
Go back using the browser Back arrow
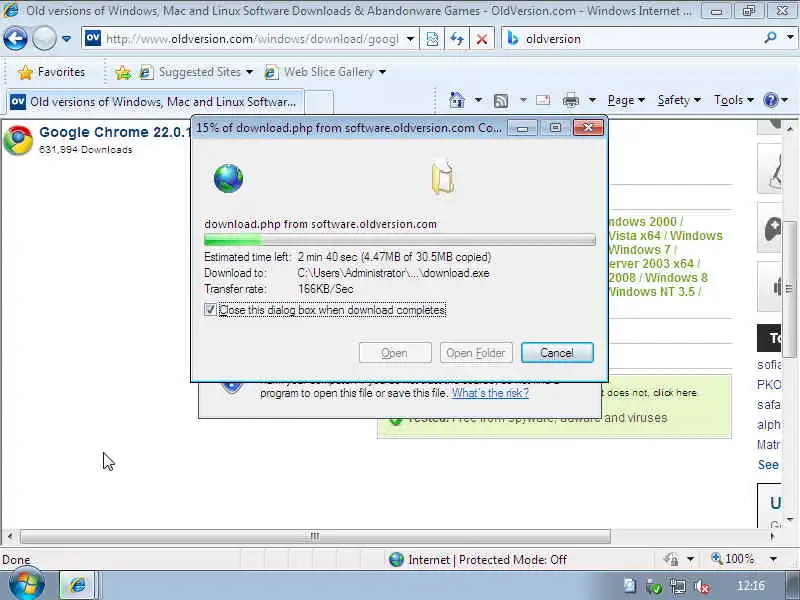[x=15, y=39]
